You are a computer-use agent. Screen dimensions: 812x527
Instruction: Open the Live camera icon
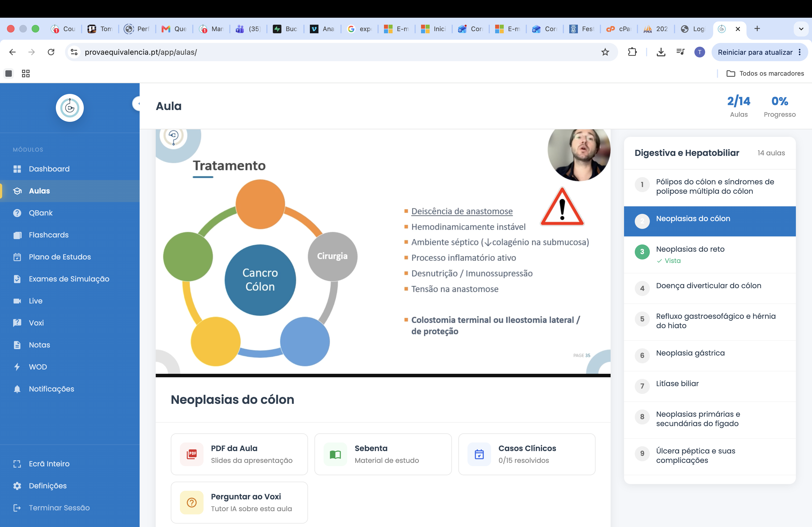click(x=17, y=301)
